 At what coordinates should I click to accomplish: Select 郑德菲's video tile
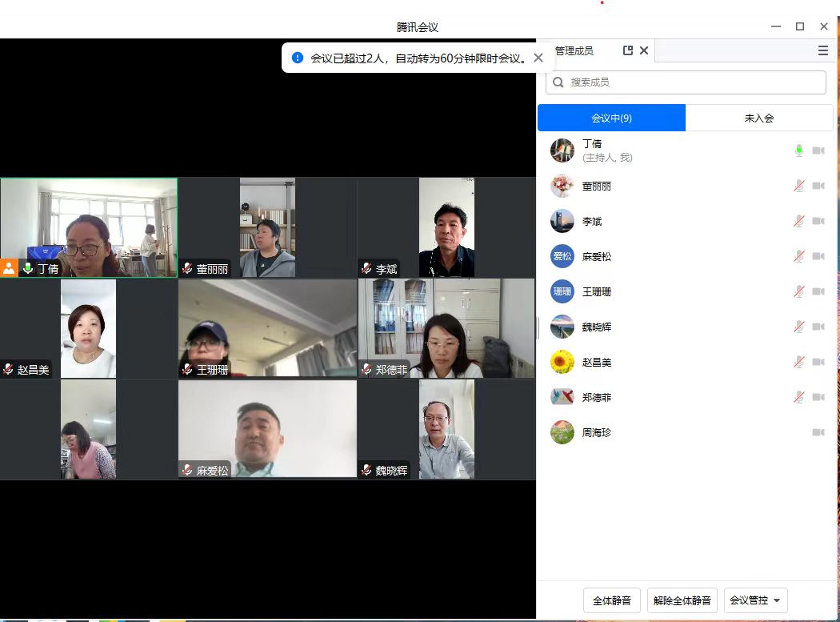click(446, 329)
